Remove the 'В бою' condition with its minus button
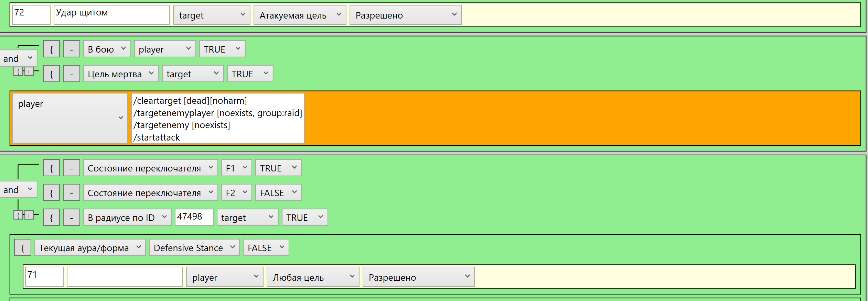This screenshot has width=868, height=301. (72, 49)
